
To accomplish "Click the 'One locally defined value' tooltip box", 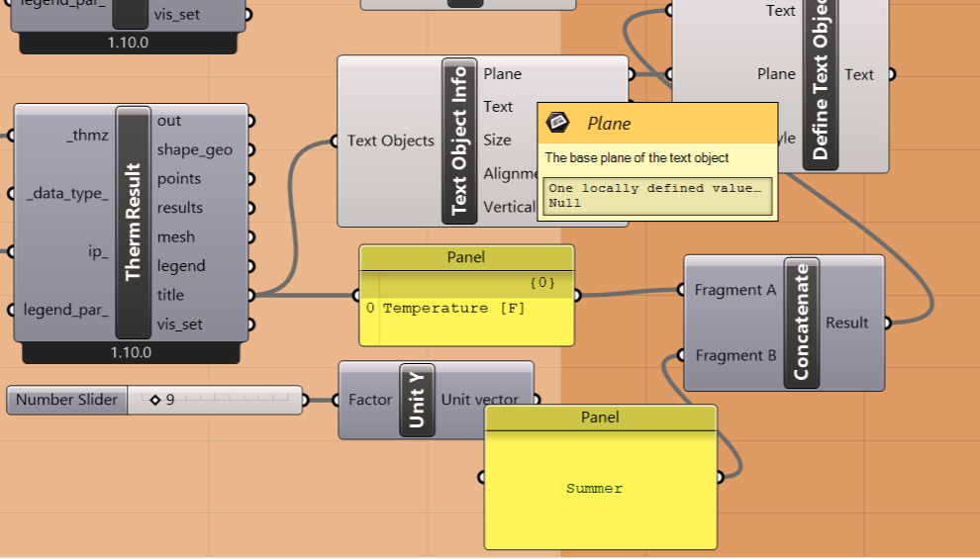I will point(657,196).
